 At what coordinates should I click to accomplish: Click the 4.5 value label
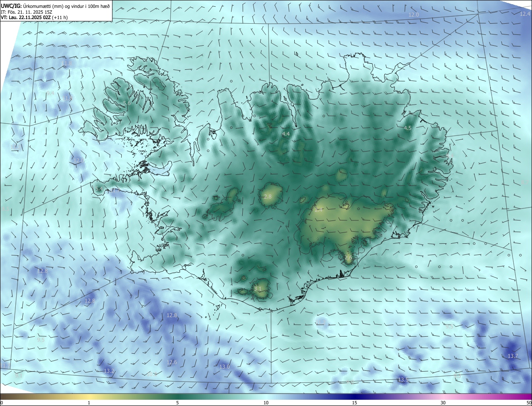coord(407,128)
